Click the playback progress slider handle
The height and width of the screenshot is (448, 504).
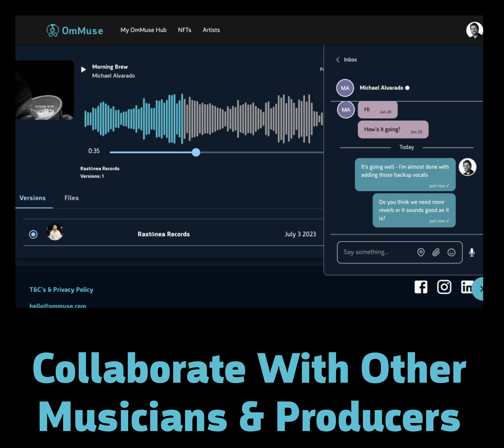tap(196, 152)
